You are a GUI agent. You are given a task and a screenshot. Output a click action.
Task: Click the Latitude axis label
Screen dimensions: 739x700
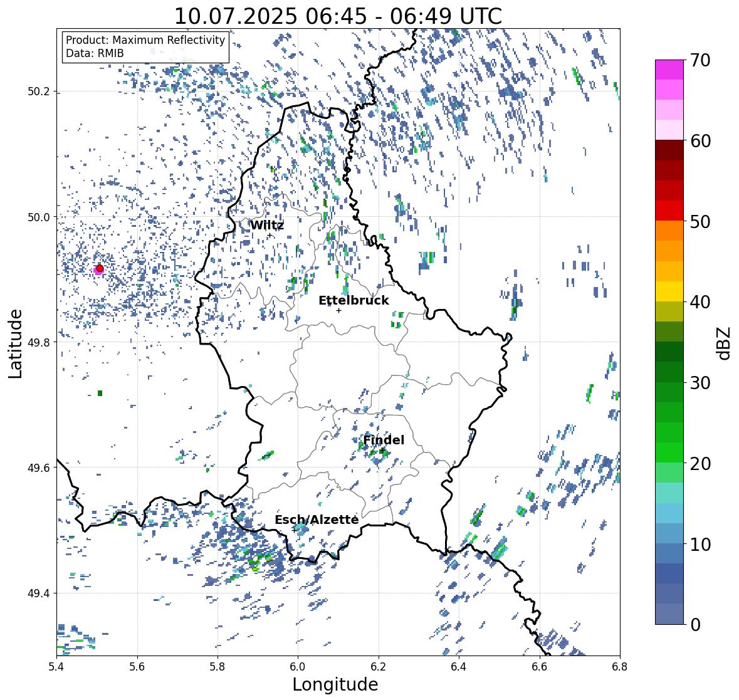pos(15,343)
